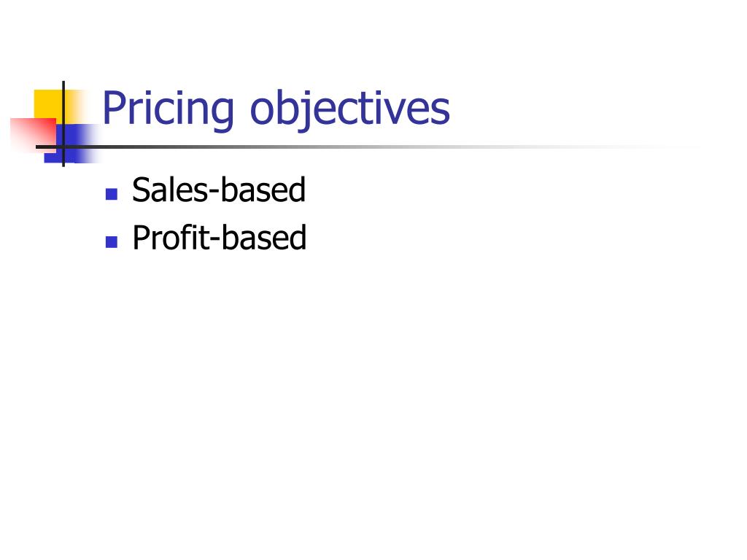747x560 pixels.
Task: Click the crossing point of the black lines
Action: coord(63,147)
